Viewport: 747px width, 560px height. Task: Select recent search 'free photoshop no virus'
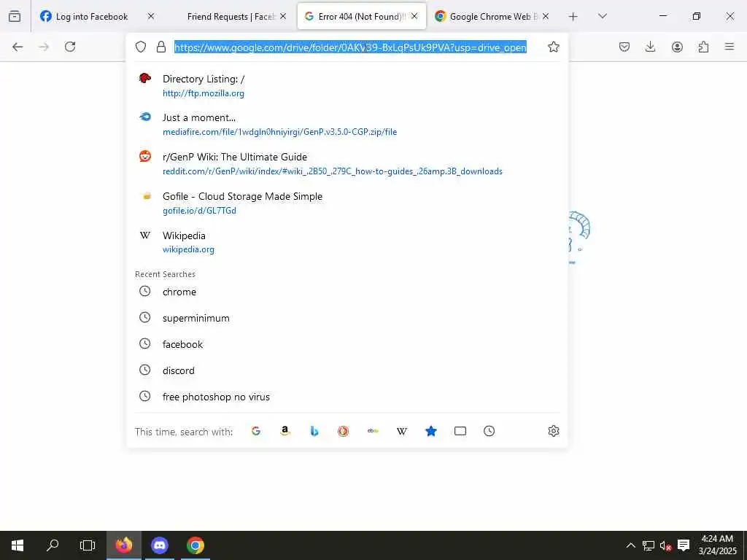pos(347,396)
